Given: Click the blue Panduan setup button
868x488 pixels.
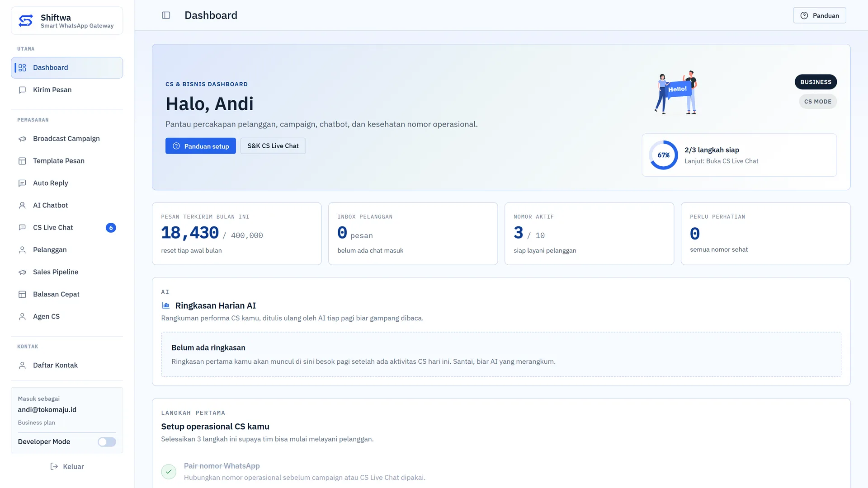Looking at the screenshot, I should click(x=201, y=146).
